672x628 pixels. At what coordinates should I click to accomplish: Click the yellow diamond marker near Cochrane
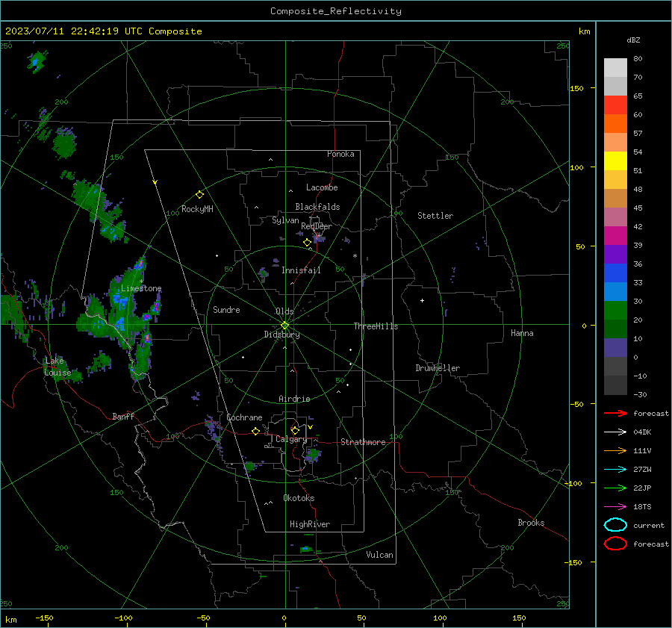255,431
